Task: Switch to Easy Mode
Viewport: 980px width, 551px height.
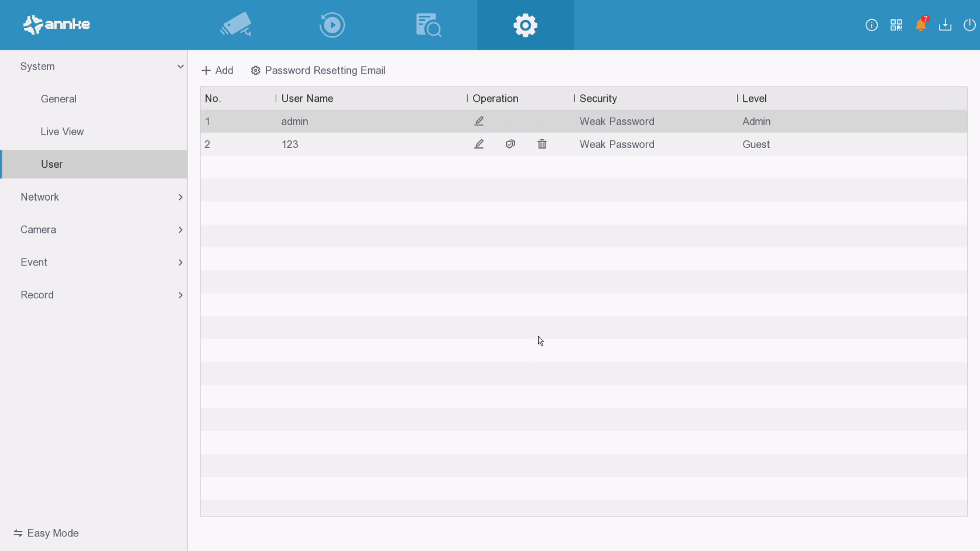Action: 46,533
